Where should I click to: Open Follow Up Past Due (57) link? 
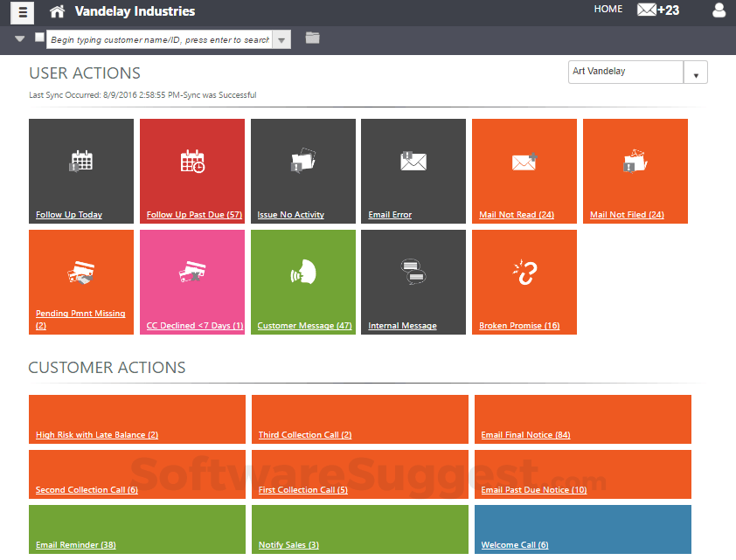coord(194,215)
